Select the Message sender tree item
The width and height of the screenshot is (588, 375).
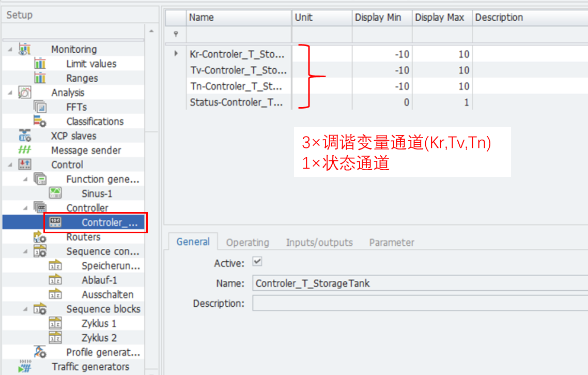86,150
